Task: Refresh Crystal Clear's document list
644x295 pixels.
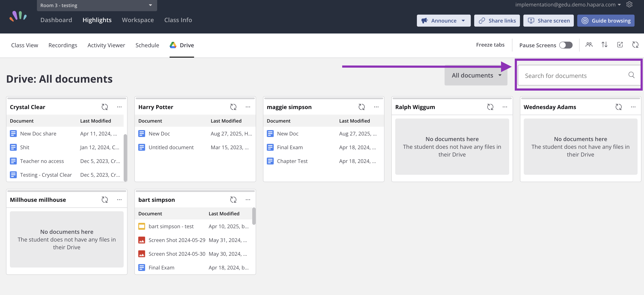Action: click(105, 107)
